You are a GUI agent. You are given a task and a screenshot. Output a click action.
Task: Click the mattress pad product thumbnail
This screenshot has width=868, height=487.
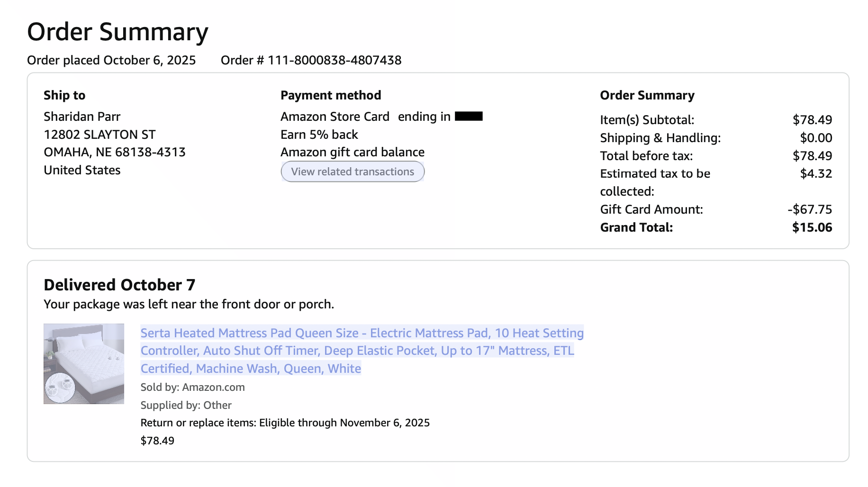click(84, 364)
